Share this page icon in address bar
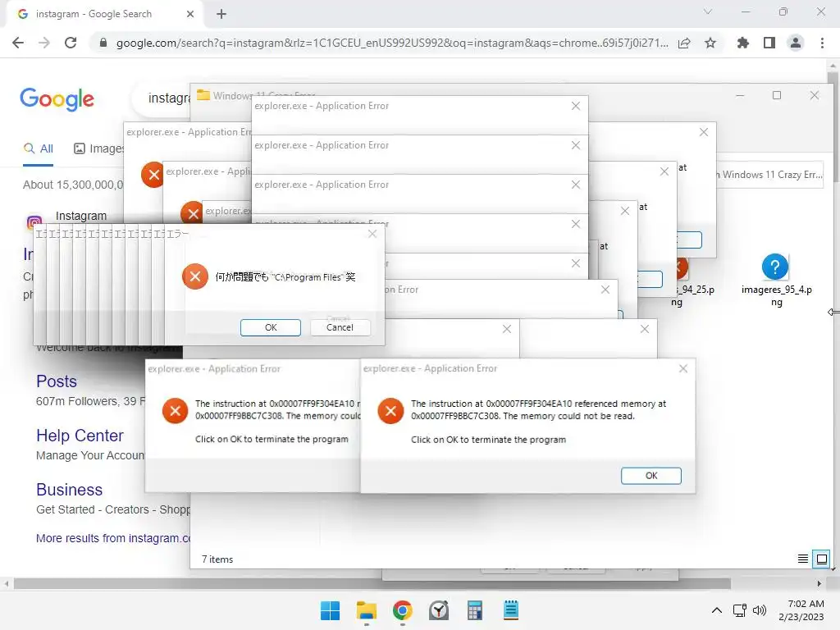The width and height of the screenshot is (840, 630). coord(684,43)
